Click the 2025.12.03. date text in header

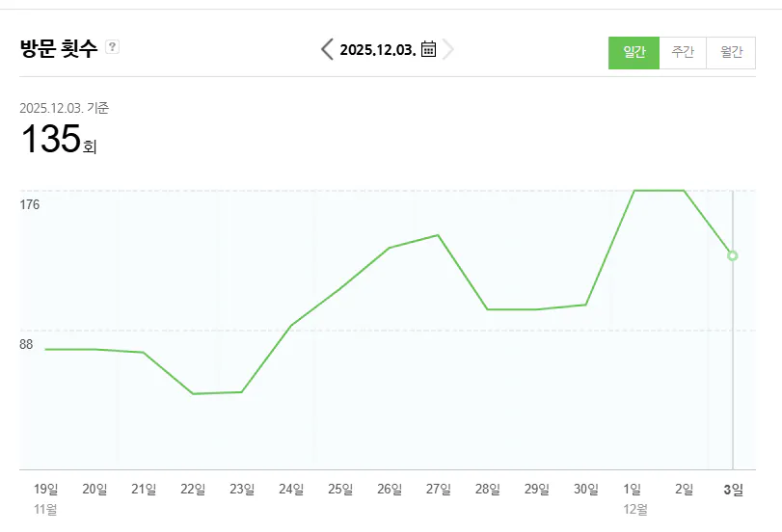click(x=378, y=50)
